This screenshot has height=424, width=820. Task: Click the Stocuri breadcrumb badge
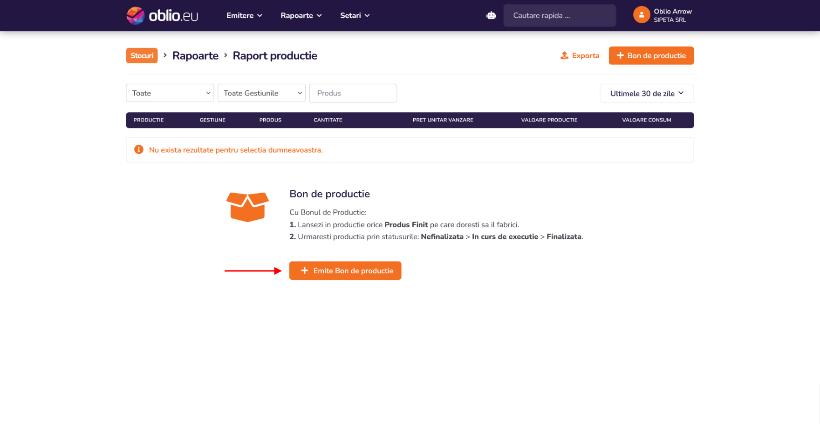[x=142, y=55]
